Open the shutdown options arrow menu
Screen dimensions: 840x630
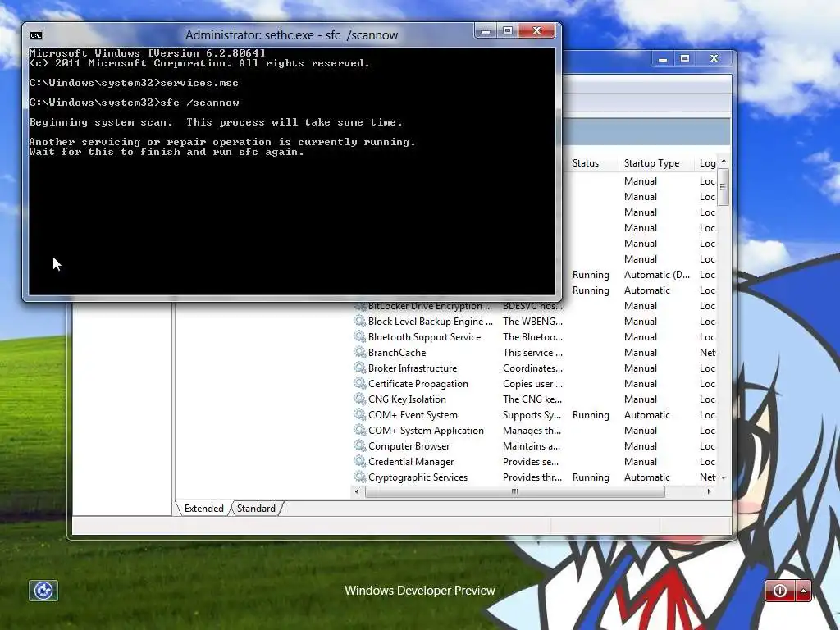coord(803,591)
